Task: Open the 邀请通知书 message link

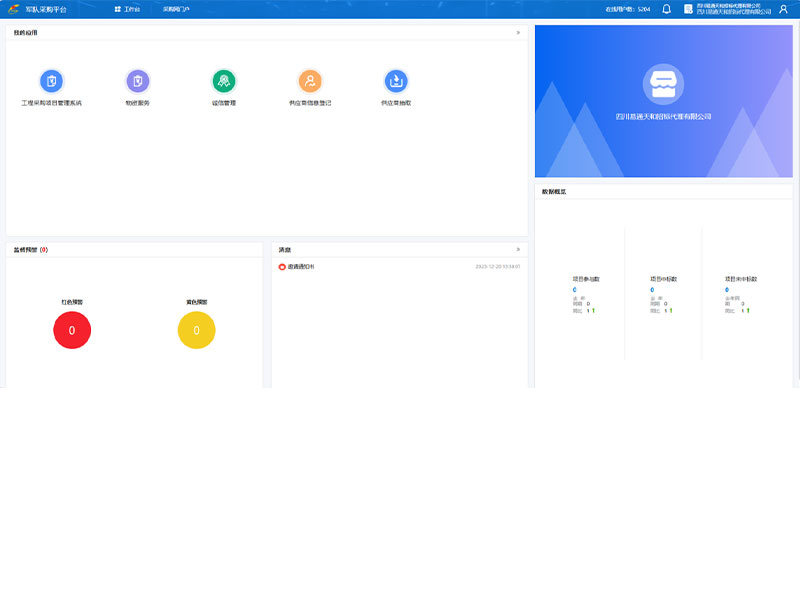Action: pyautogui.click(x=300, y=267)
